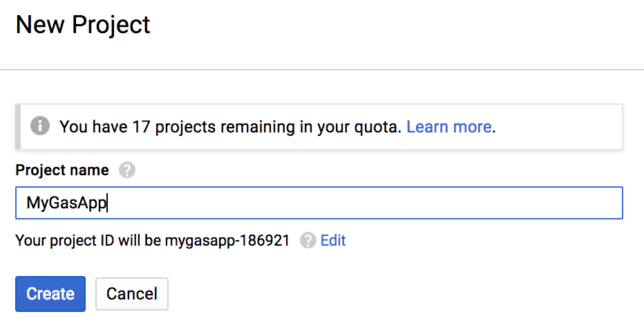Click the New Project heading
Viewport: 644px width, 334px height.
(x=83, y=26)
